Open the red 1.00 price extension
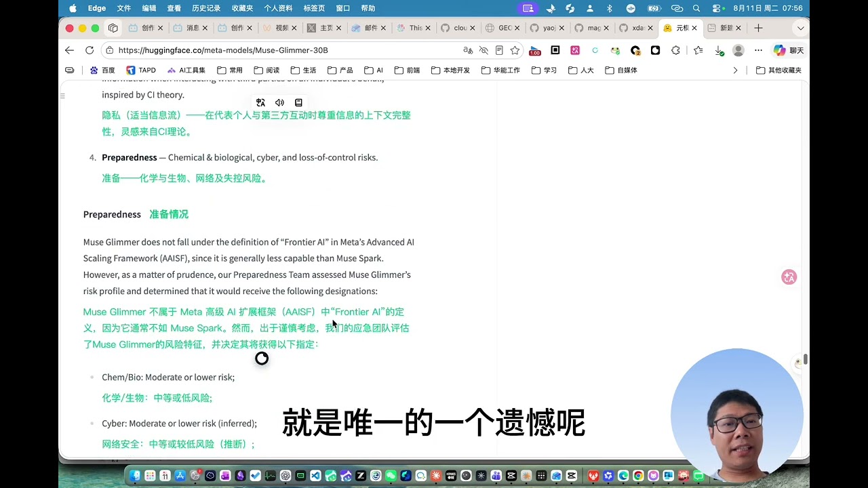 pyautogui.click(x=535, y=50)
